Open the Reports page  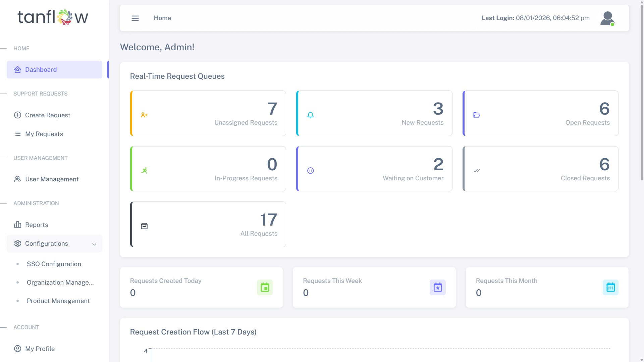coord(37,225)
